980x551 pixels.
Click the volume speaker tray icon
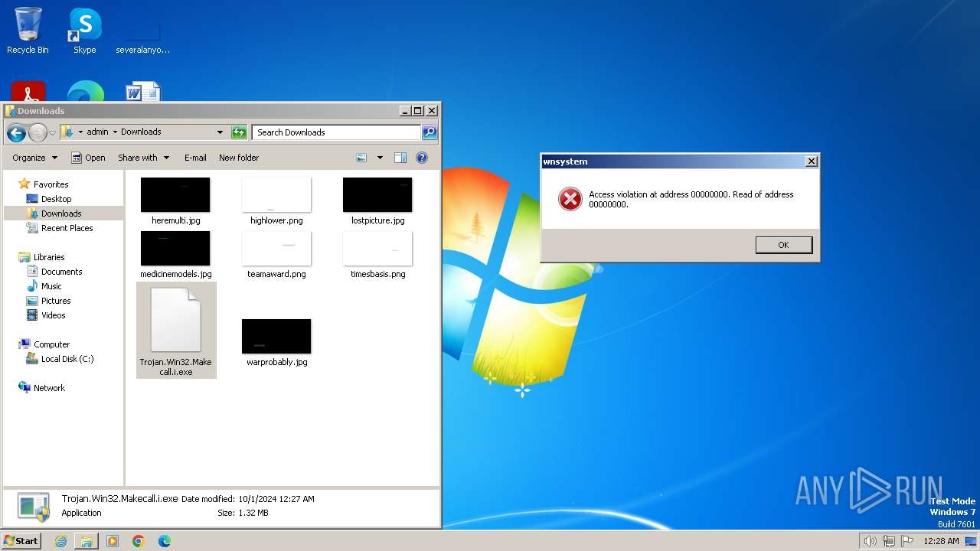pos(870,541)
